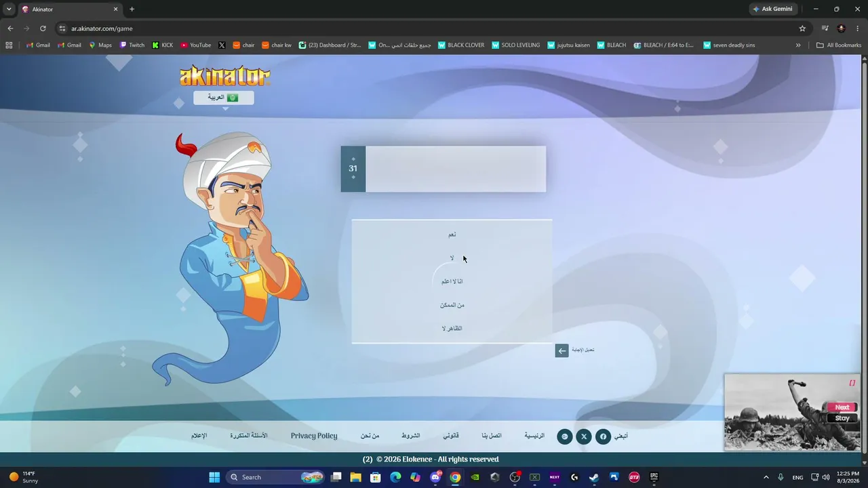
Task: Open the Chrome apps grid
Action: click(x=9, y=45)
